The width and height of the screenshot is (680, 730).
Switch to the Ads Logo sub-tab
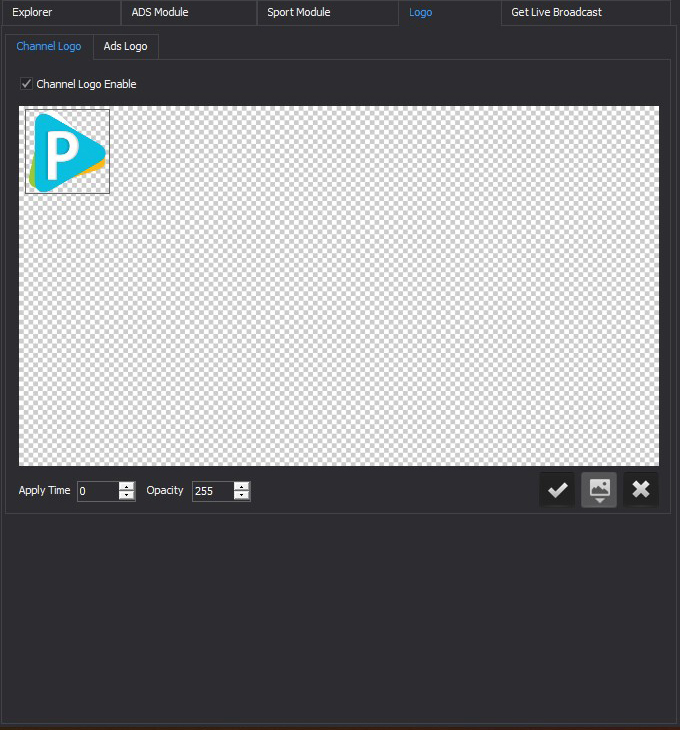(125, 47)
